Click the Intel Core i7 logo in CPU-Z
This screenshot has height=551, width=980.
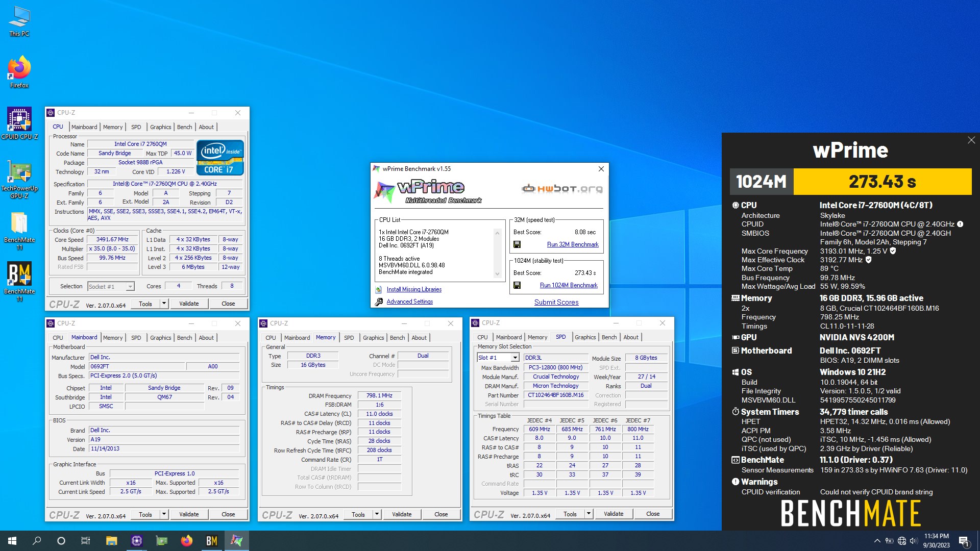220,158
